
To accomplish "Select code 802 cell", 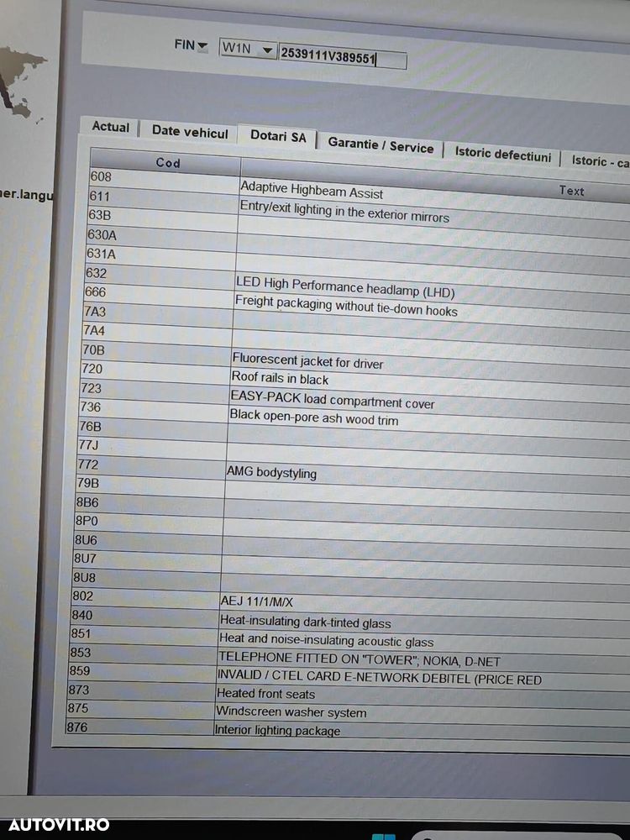I will pyautogui.click(x=144, y=598).
